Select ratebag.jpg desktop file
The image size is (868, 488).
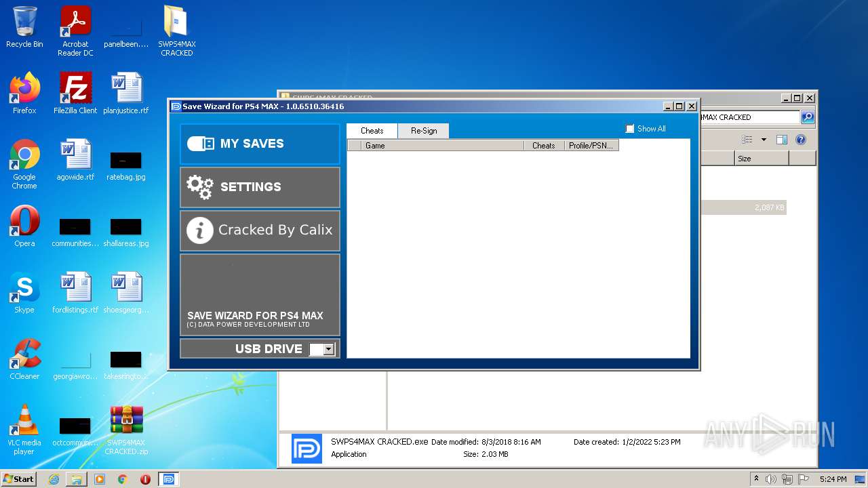[x=126, y=165]
